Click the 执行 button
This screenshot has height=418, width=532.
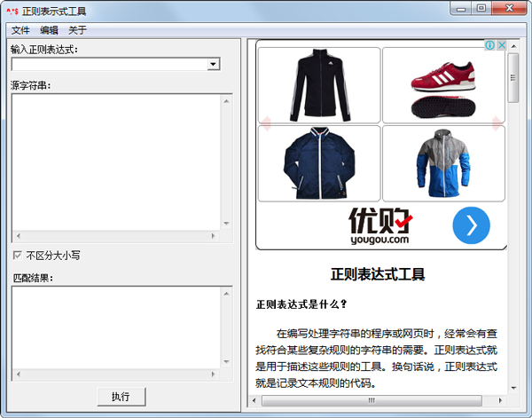click(x=121, y=397)
